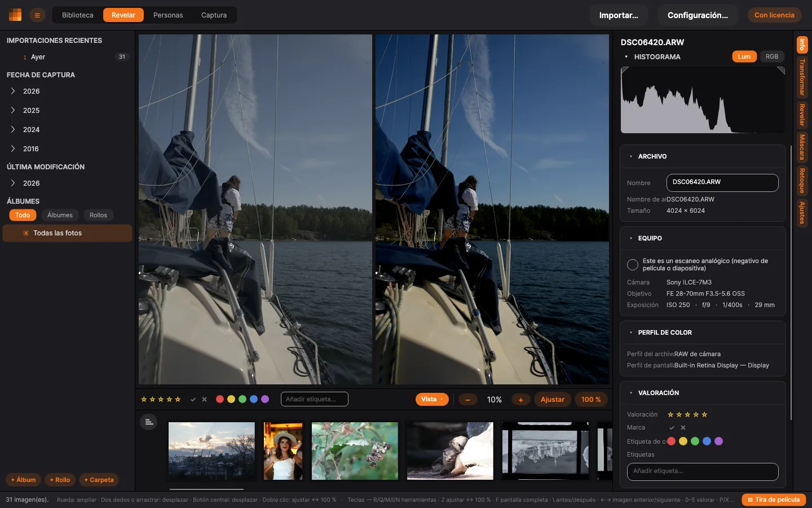Open the Ajustes side tab
The image size is (812, 508).
click(x=802, y=213)
